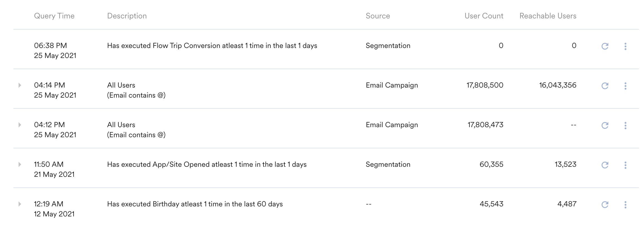Click the Query Time column header
This screenshot has width=644, height=227.
[x=54, y=16]
